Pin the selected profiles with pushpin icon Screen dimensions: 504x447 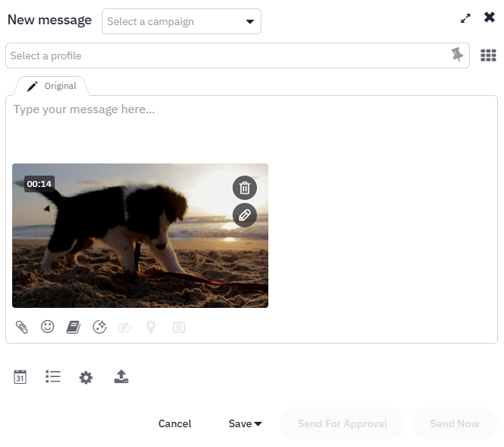click(x=457, y=55)
